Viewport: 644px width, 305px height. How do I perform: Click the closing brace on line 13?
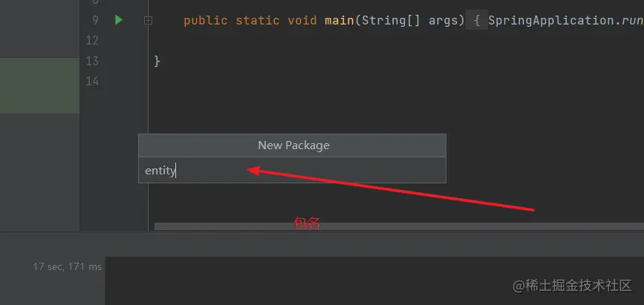coord(157,61)
